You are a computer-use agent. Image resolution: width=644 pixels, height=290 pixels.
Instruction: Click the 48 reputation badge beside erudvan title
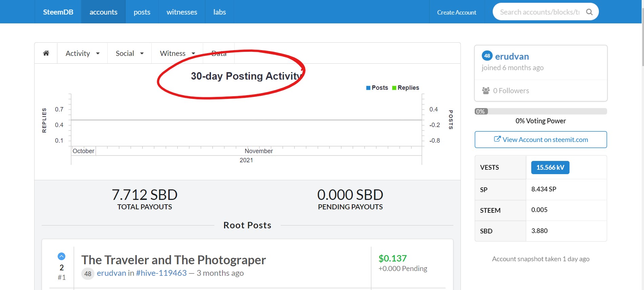pos(487,56)
